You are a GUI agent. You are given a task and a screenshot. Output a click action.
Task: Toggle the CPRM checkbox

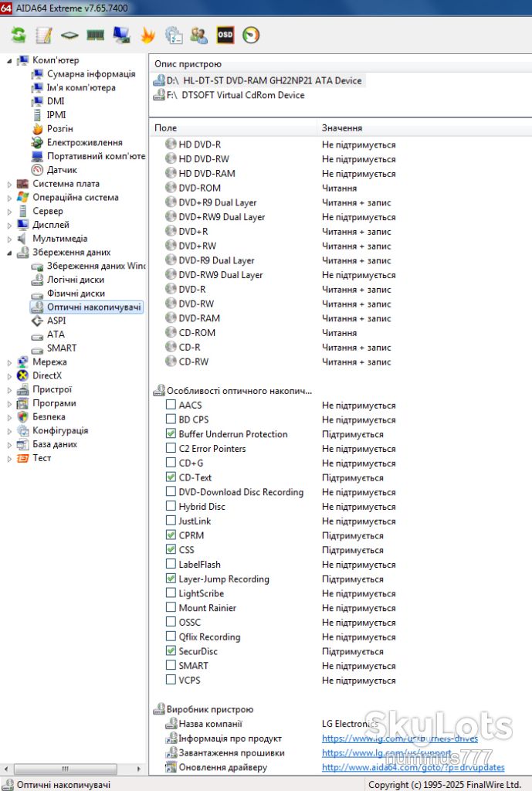[171, 535]
